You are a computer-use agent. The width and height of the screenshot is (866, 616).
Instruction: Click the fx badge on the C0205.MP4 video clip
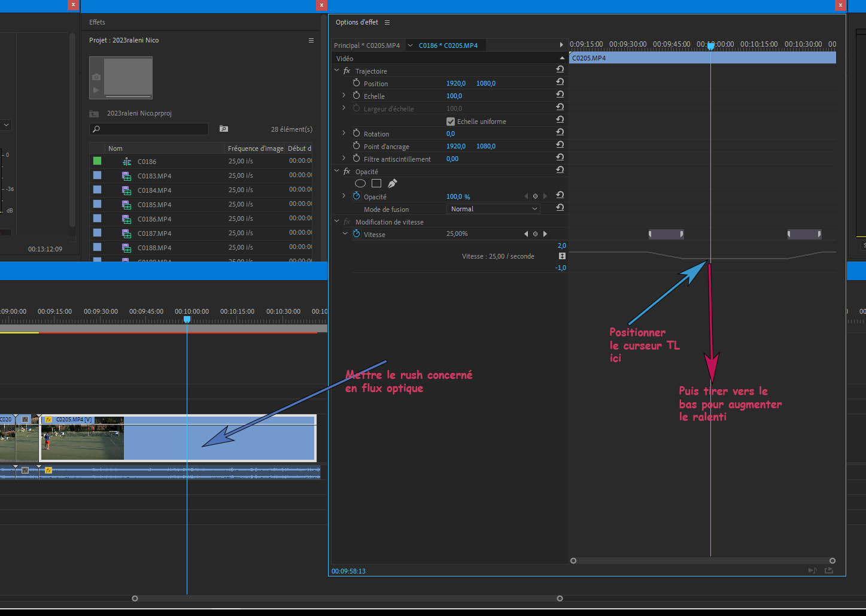48,420
